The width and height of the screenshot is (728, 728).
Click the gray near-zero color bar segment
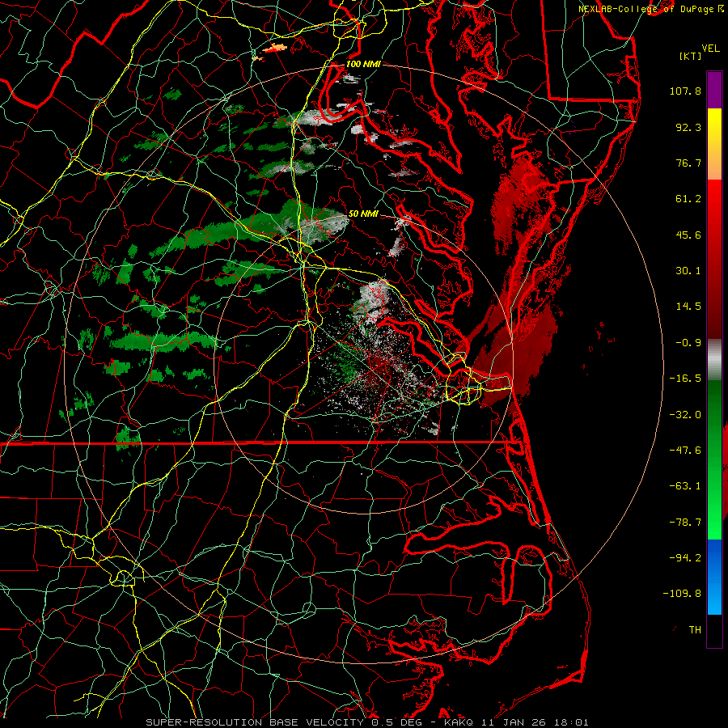pos(714,359)
